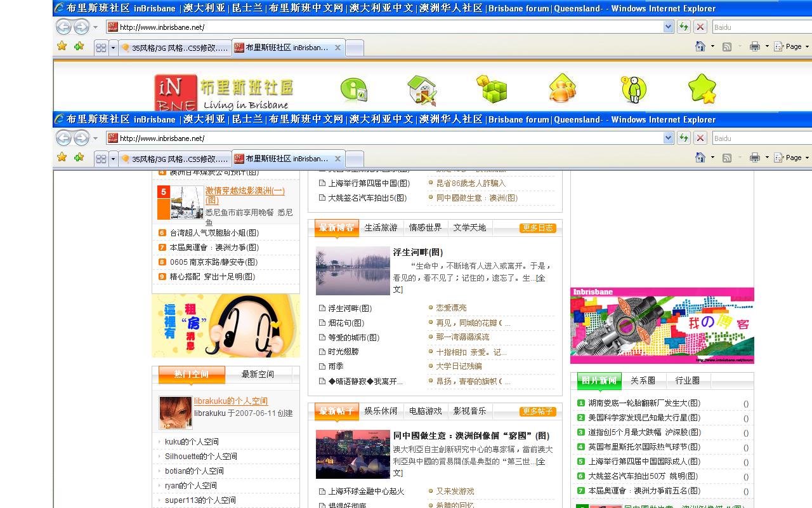The image size is (812, 508).
Task: Open Quick Tabs grid beneath the site logo
Action: (101, 159)
